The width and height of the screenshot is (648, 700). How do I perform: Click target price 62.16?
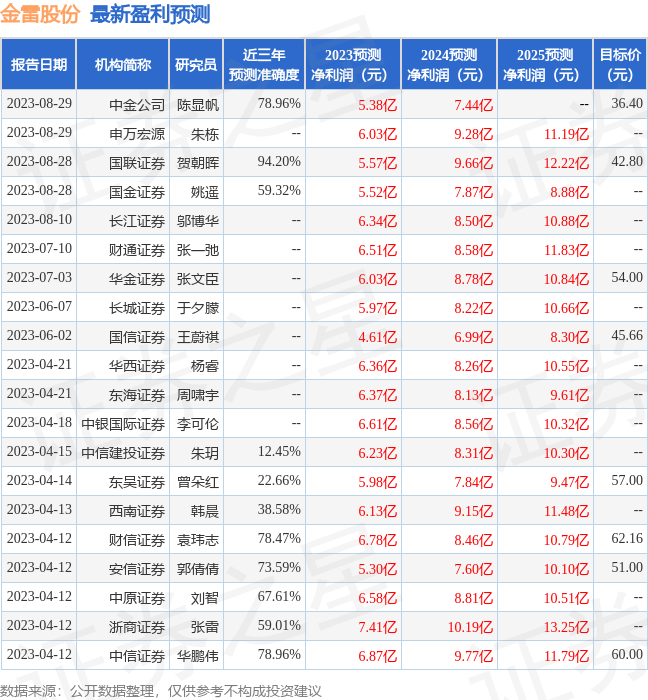pyautogui.click(x=627, y=539)
